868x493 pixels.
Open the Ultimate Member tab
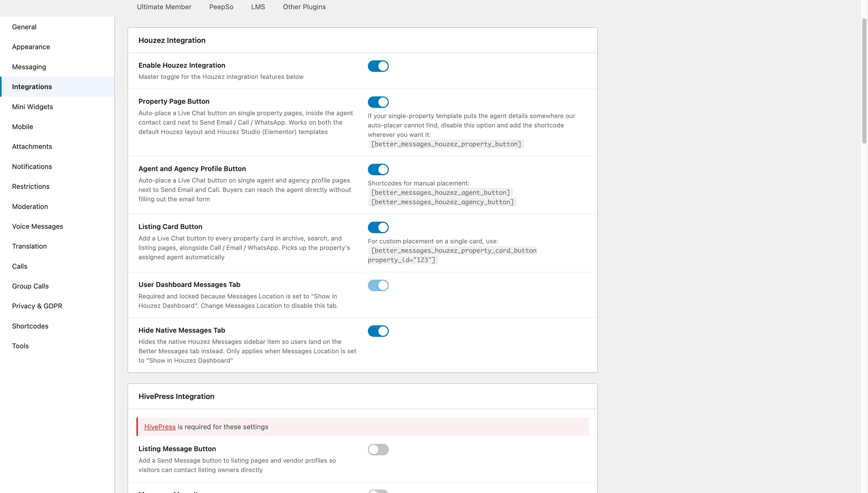click(x=164, y=7)
